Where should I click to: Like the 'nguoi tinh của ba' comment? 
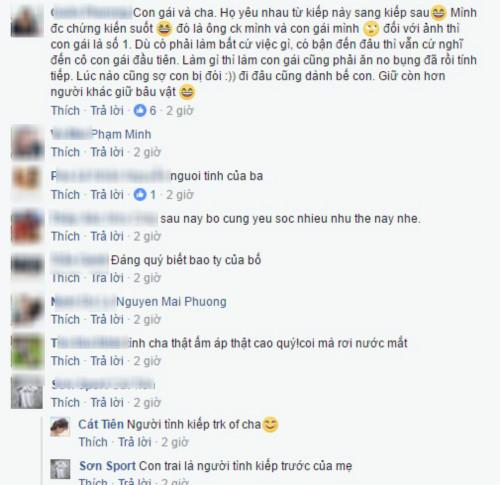65,195
